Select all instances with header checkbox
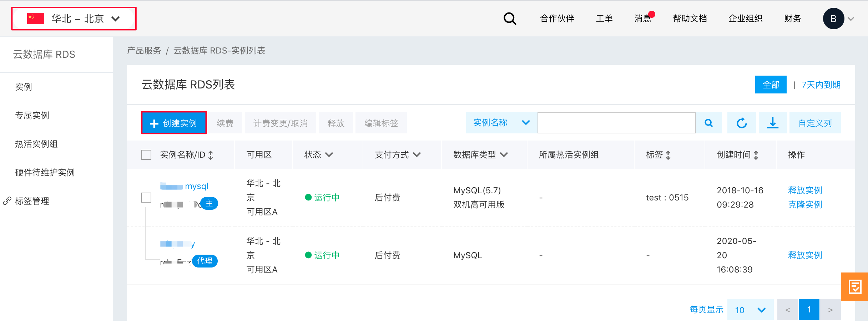 [146, 155]
